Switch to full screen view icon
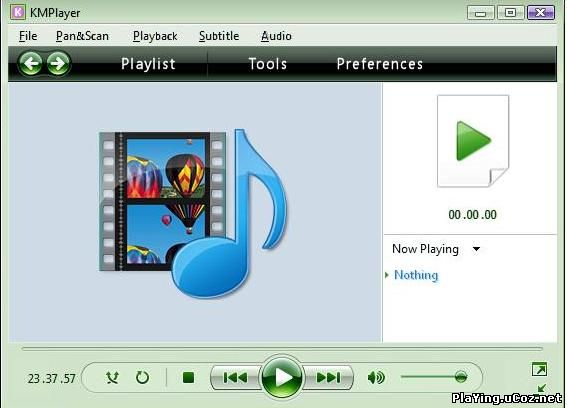Screen dimensions: 567x408 tap(540, 370)
